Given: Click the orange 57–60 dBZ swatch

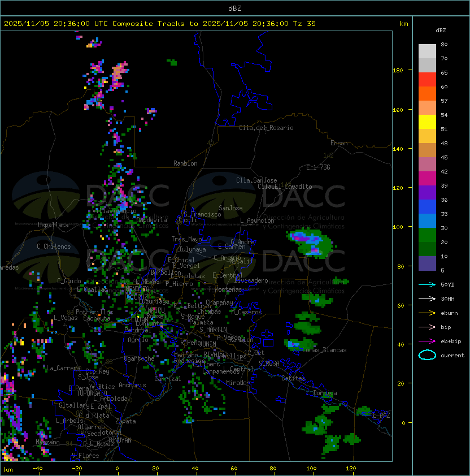Looking at the screenshot, I should tap(427, 93).
